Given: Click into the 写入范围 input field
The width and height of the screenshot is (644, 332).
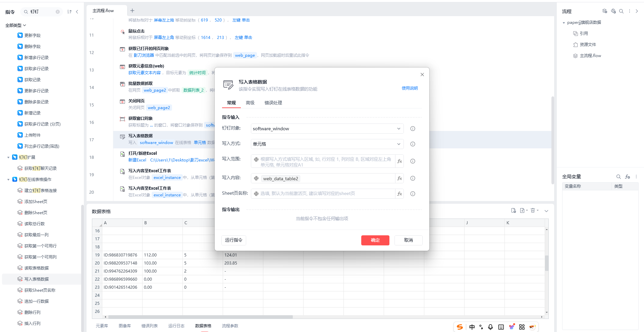Looking at the screenshot, I should (x=323, y=161).
